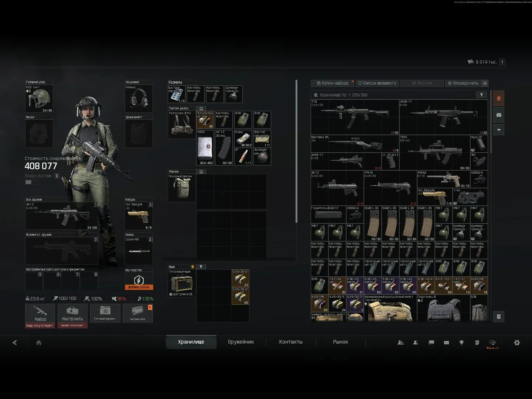Open the Список желаемого wishlist
Screen dimensions: 532x399
(377, 83)
